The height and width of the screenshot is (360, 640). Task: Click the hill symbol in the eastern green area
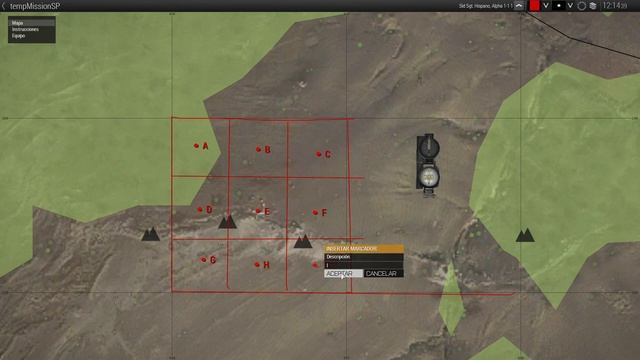pyautogui.click(x=525, y=235)
